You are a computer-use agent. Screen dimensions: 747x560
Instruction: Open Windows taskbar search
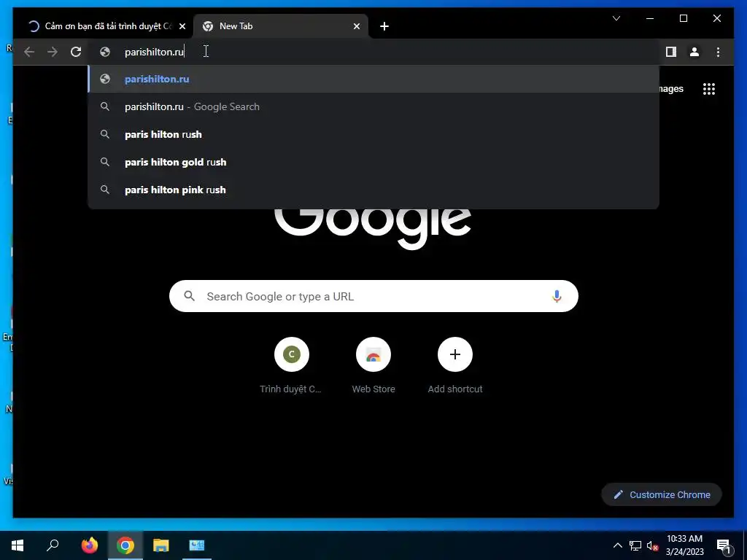pyautogui.click(x=53, y=545)
